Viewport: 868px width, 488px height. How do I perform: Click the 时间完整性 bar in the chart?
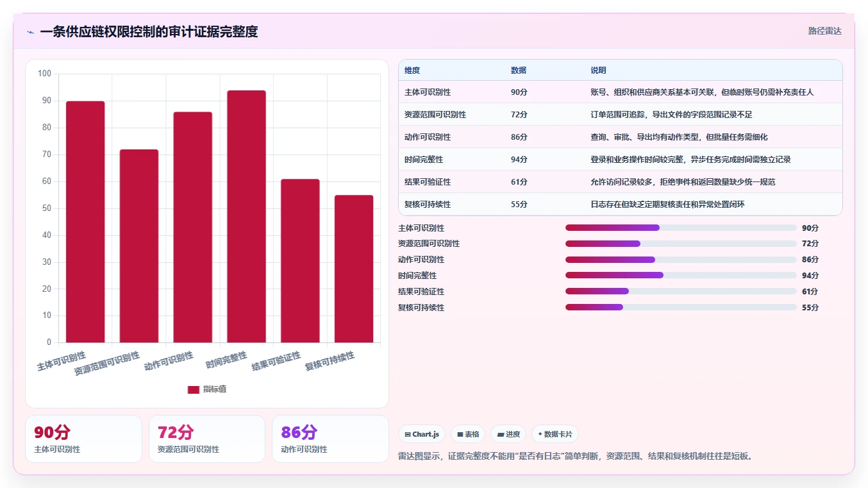247,216
